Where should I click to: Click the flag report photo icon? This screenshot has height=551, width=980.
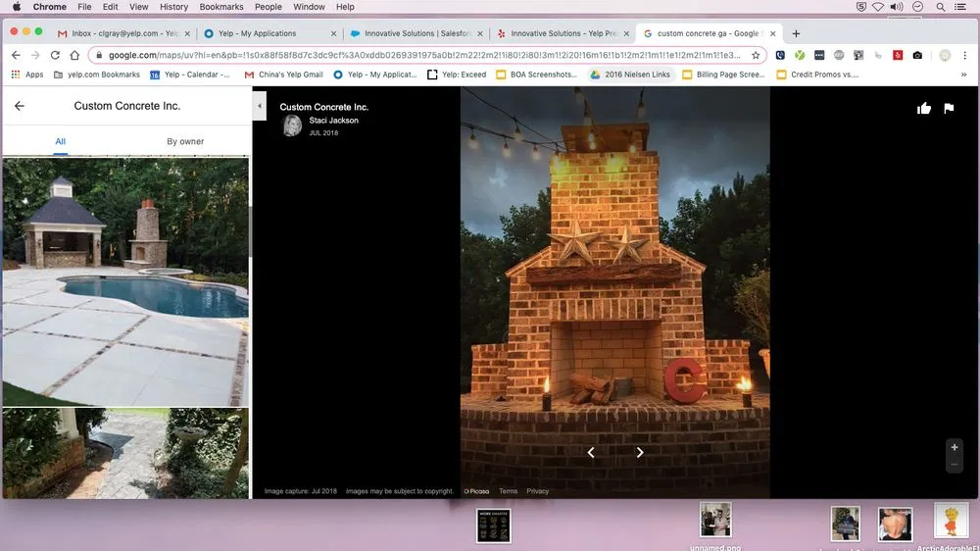coord(949,109)
